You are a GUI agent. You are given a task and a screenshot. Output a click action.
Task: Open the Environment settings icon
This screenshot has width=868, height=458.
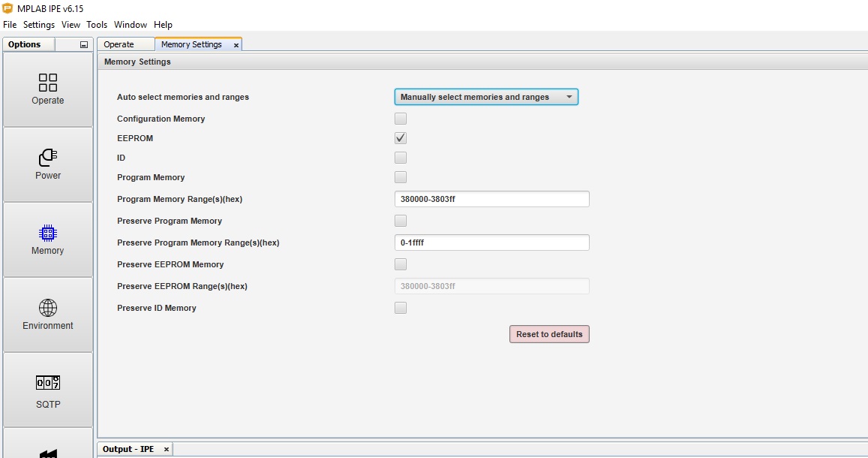click(x=47, y=314)
